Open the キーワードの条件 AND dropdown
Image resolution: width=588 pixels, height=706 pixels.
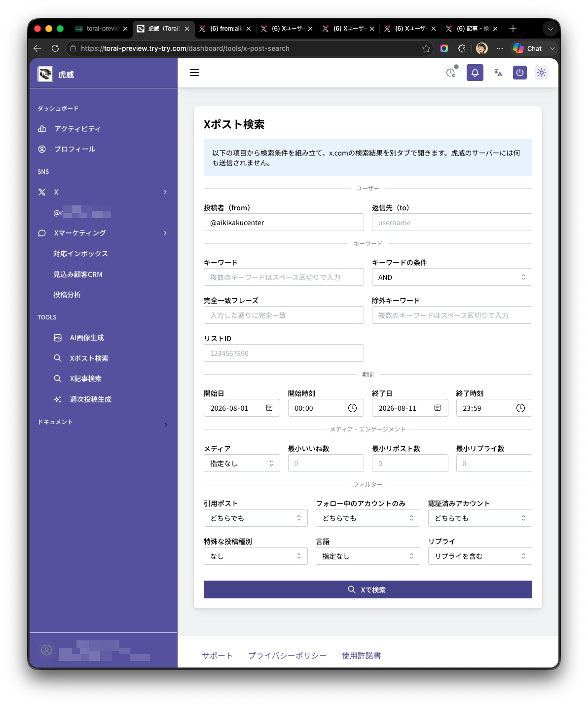(x=452, y=277)
